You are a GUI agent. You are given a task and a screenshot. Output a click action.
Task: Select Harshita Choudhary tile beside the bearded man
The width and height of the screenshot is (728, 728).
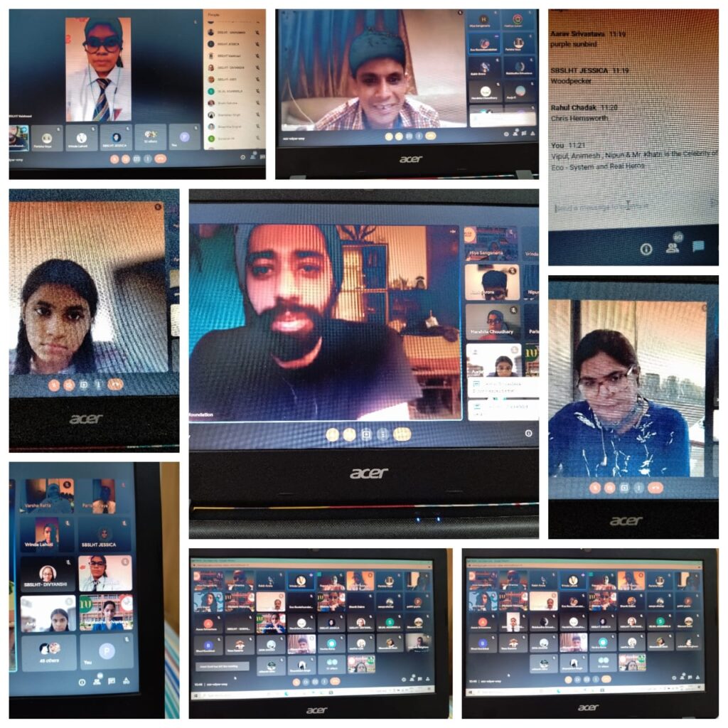492,321
